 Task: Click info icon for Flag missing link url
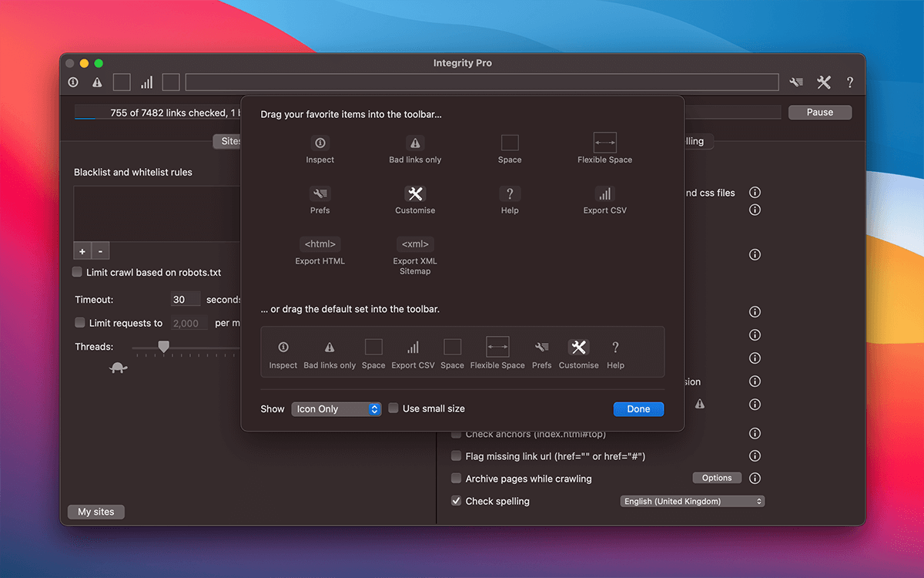tap(755, 455)
